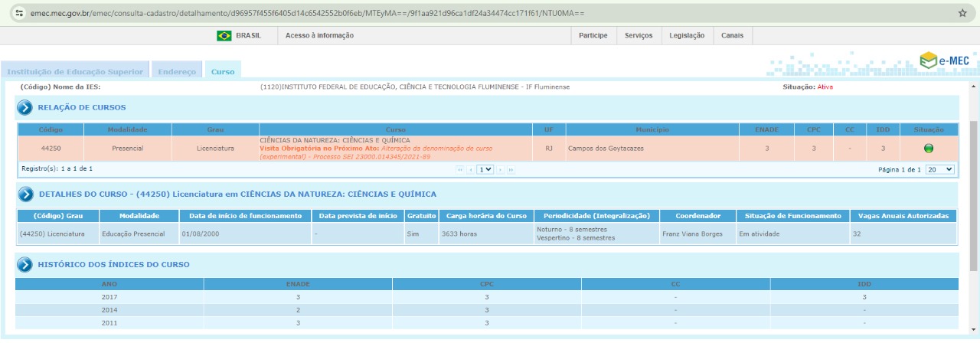Image resolution: width=980 pixels, height=343 pixels.
Task: Select the Curso tab
Action: pyautogui.click(x=223, y=71)
